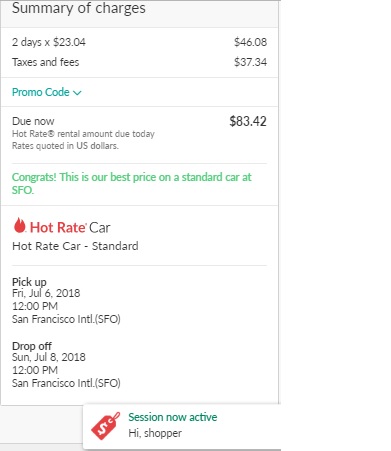Click the drop-off date Sun, Jul 8, 2018
This screenshot has width=391, height=451.
click(x=49, y=357)
